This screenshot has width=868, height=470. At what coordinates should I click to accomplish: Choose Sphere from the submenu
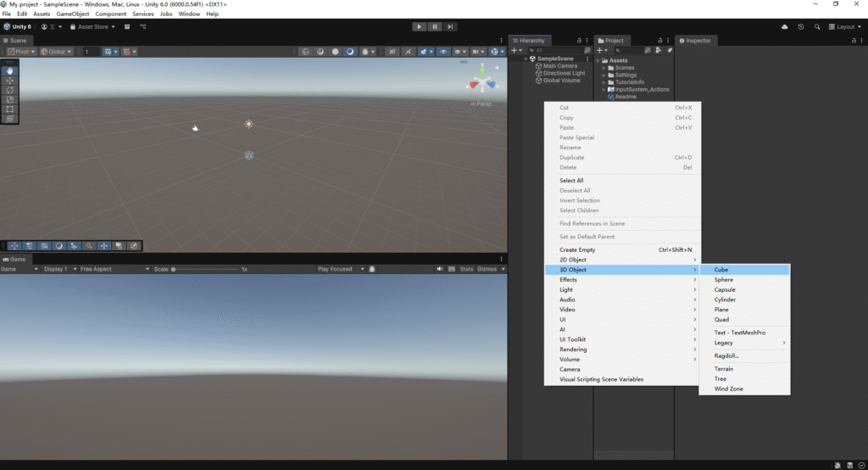tap(744, 280)
